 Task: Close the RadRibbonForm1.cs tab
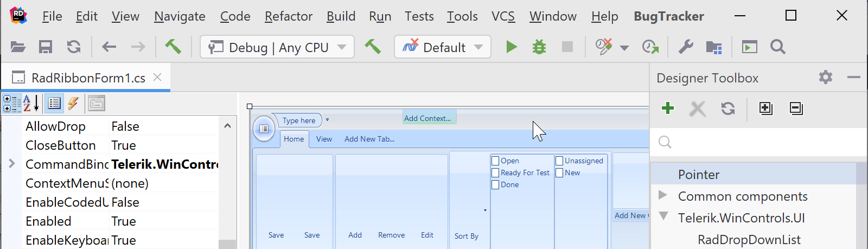[x=157, y=77]
